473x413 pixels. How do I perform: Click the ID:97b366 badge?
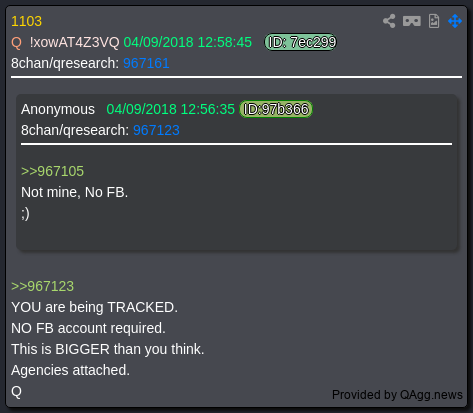[x=276, y=109]
